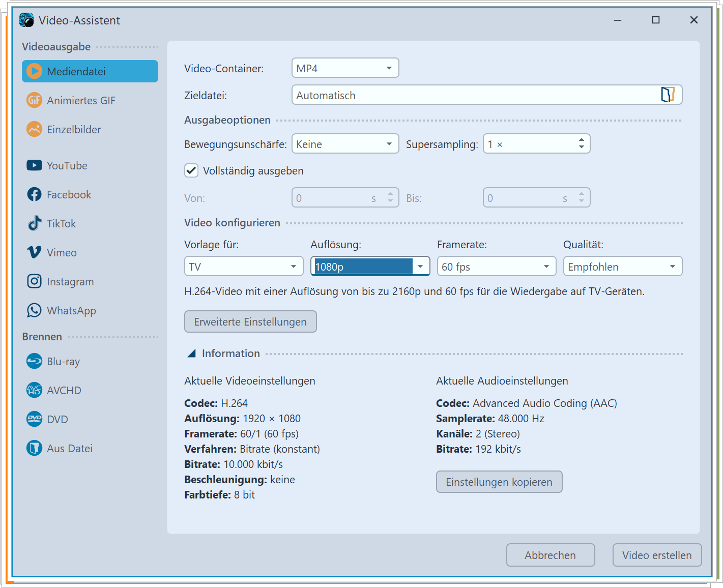Open the Bewegungsunschärfe dropdown

(x=345, y=144)
